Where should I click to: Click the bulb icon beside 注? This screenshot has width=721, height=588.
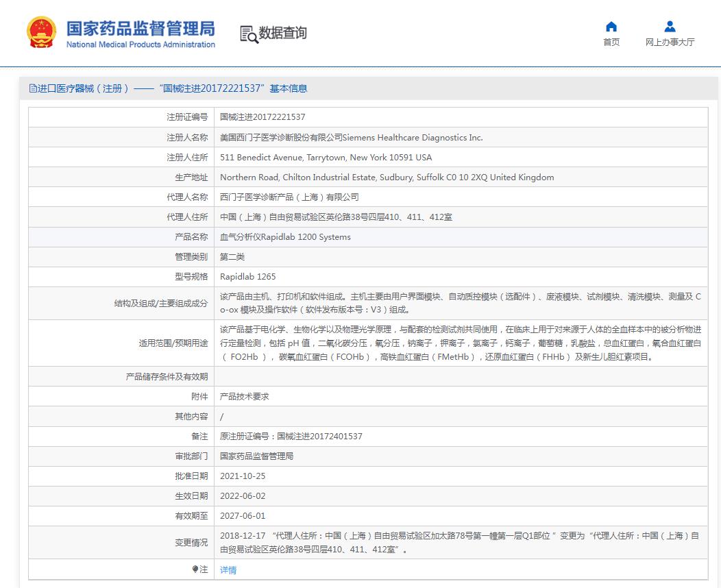(x=195, y=569)
